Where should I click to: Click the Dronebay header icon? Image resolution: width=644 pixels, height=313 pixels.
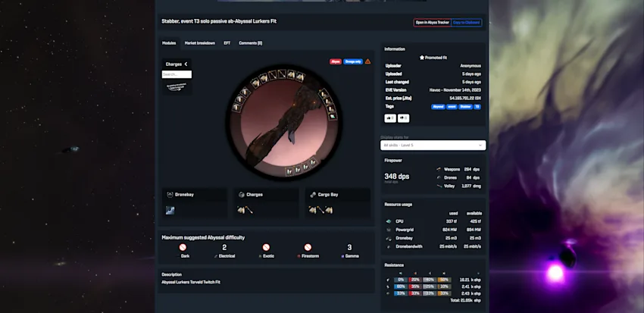point(170,195)
